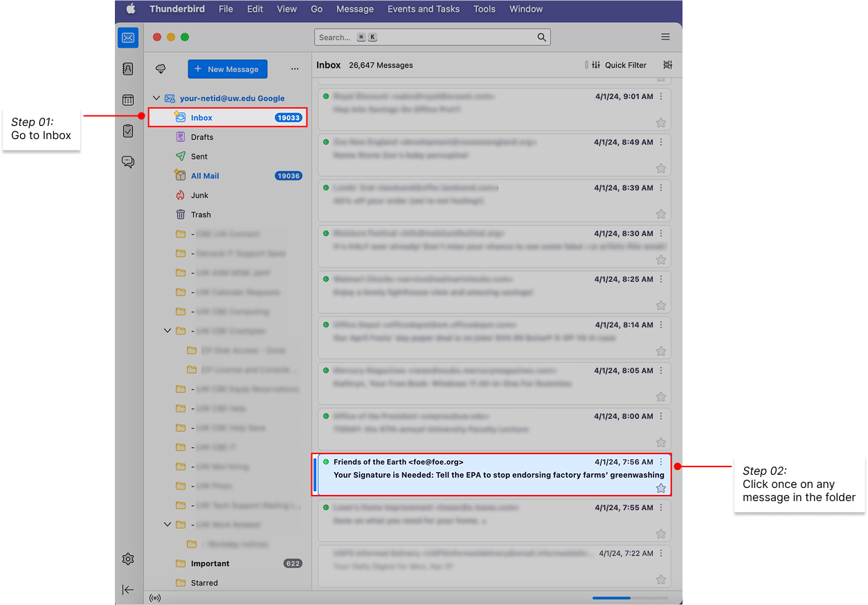This screenshot has width=868, height=605.
Task: Open the Tasks space icon
Action: [128, 130]
